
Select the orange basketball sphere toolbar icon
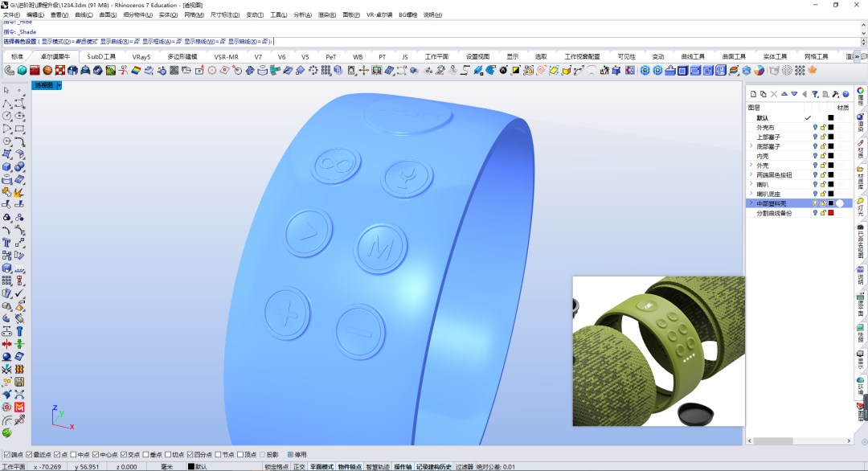tap(47, 70)
